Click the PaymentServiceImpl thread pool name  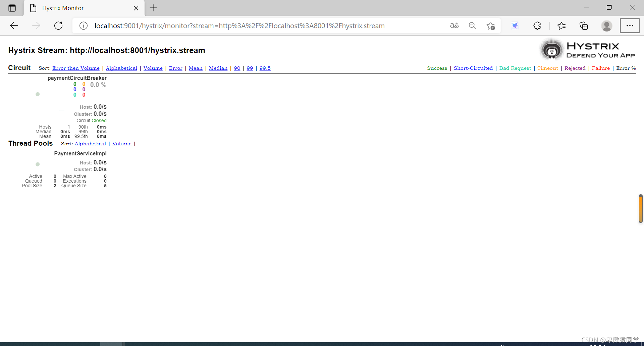pos(80,153)
